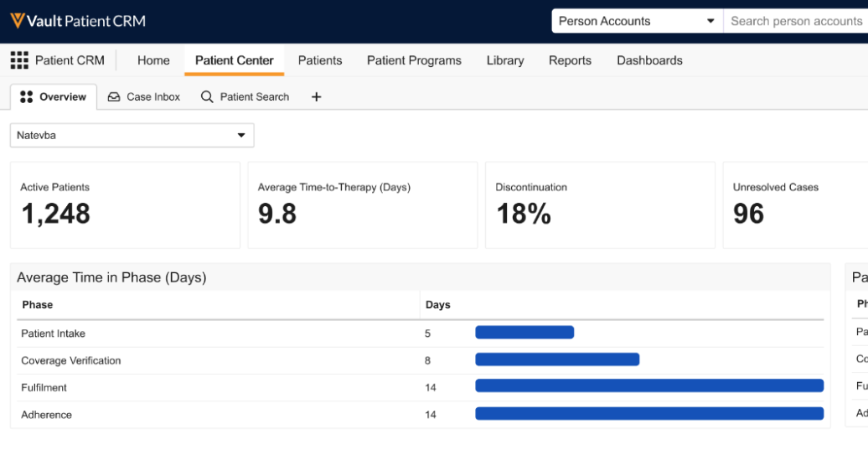Click the Fulfilment days bar
This screenshot has height=455, width=868.
click(x=649, y=385)
